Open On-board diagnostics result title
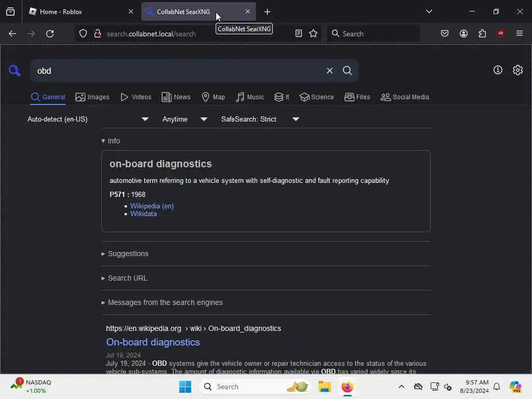532x399 pixels. coord(153,342)
